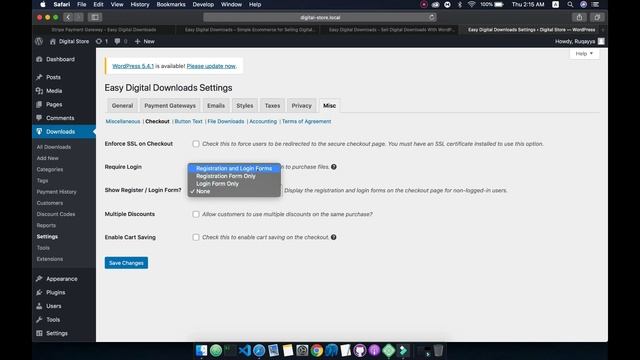The width and height of the screenshot is (640, 360).
Task: Open Pages in the sidebar
Action: point(54,104)
